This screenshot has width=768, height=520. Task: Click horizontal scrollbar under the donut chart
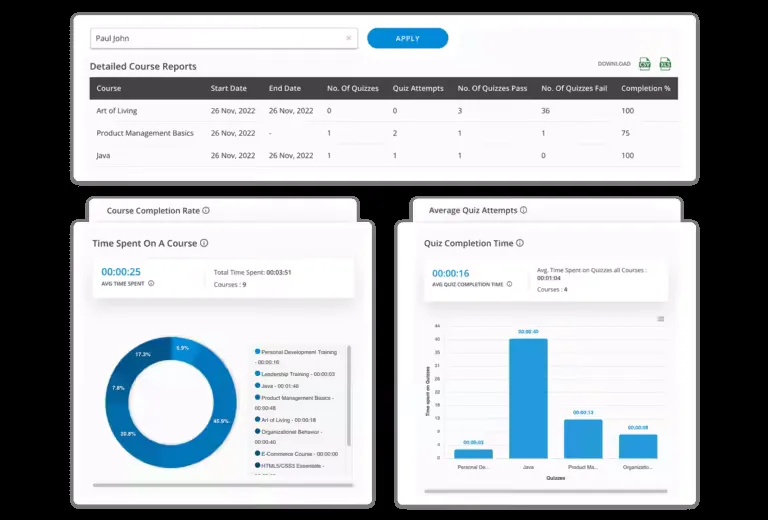[223, 485]
